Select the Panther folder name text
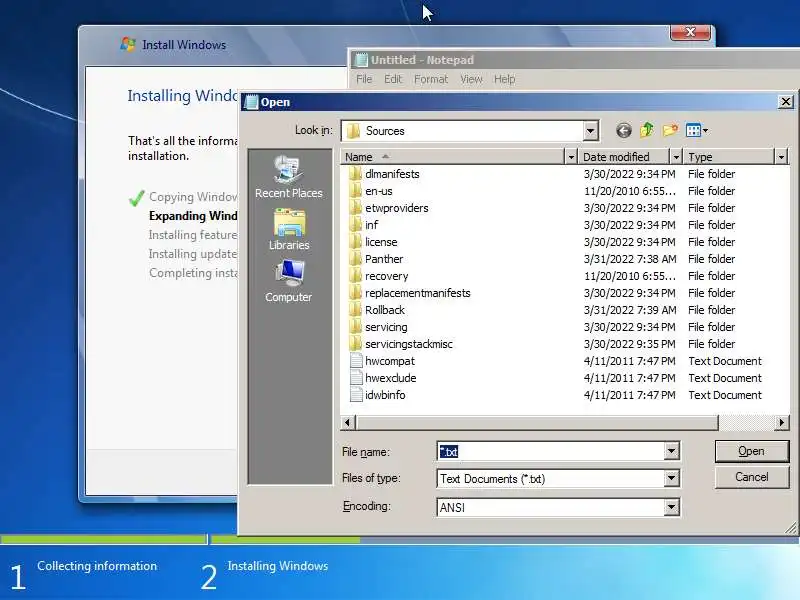 pos(384,259)
